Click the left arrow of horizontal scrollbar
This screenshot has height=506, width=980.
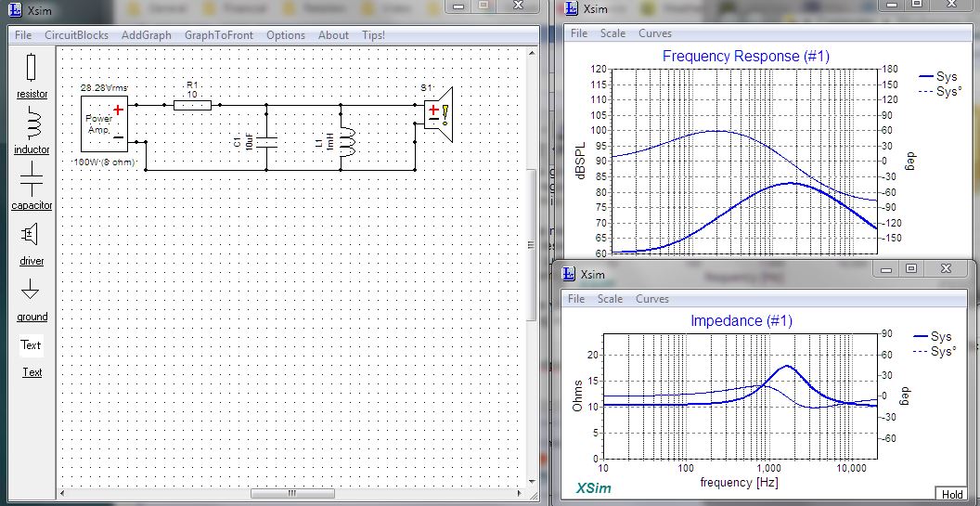point(62,494)
